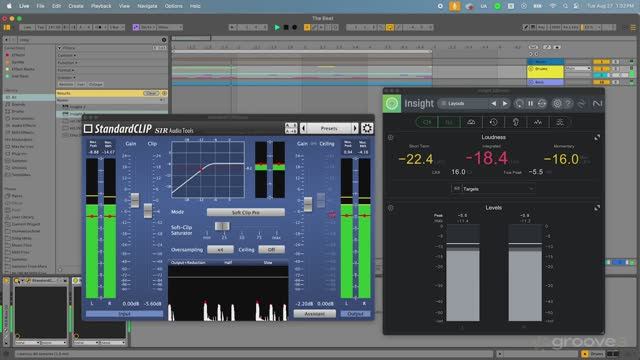Toggle the StandardCLIP bypass square

88,129
